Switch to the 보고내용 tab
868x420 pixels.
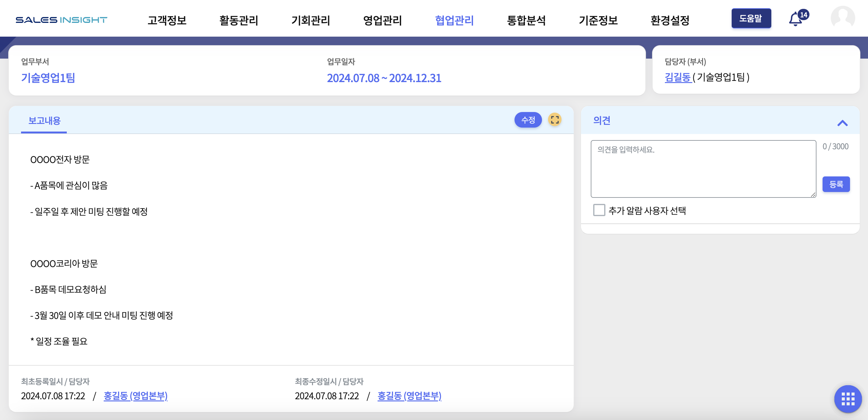click(x=44, y=121)
